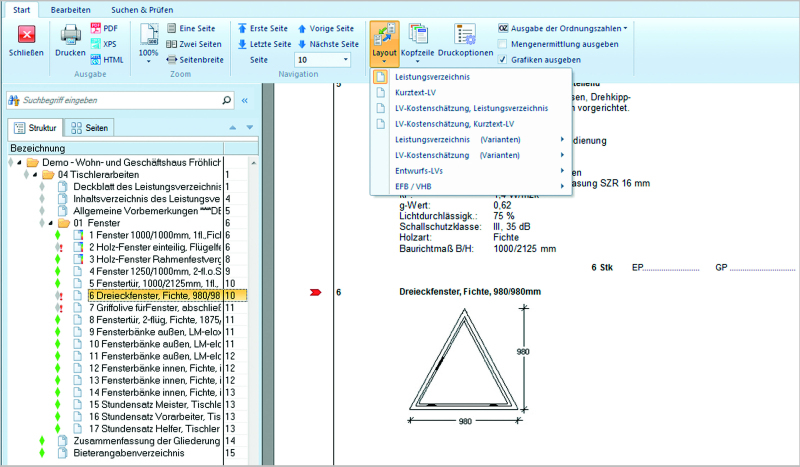The width and height of the screenshot is (800, 467).
Task: Print via the Drucken icon
Action: pos(70,35)
